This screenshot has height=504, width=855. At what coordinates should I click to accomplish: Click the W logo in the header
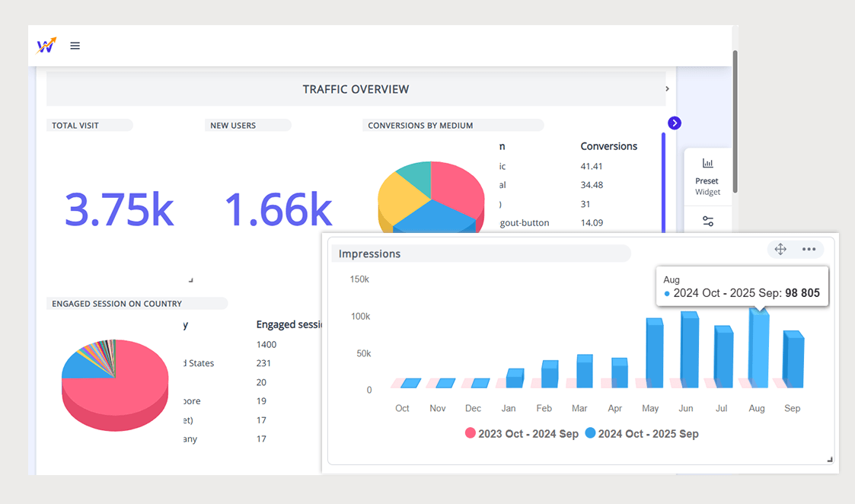(46, 46)
